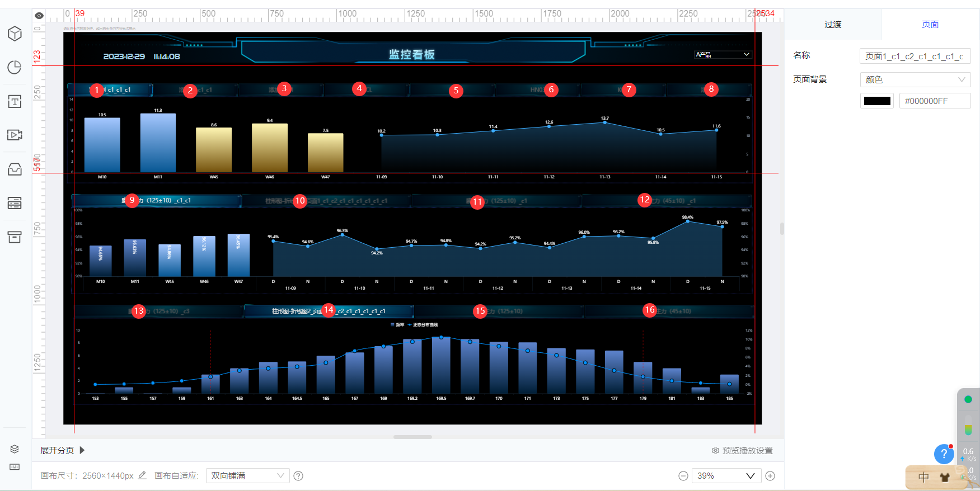Image resolution: width=980 pixels, height=491 pixels.
Task: Click the 98.4% peak point on line chart
Action: click(x=688, y=221)
